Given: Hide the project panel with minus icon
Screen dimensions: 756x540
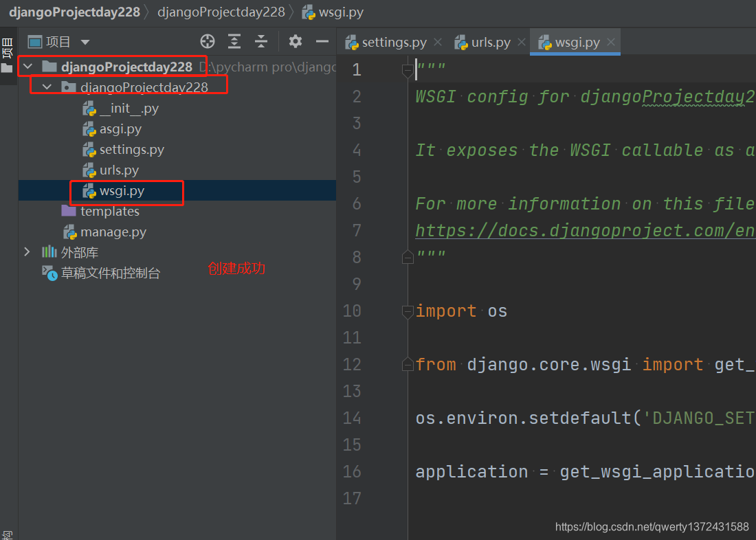Looking at the screenshot, I should click(x=322, y=42).
